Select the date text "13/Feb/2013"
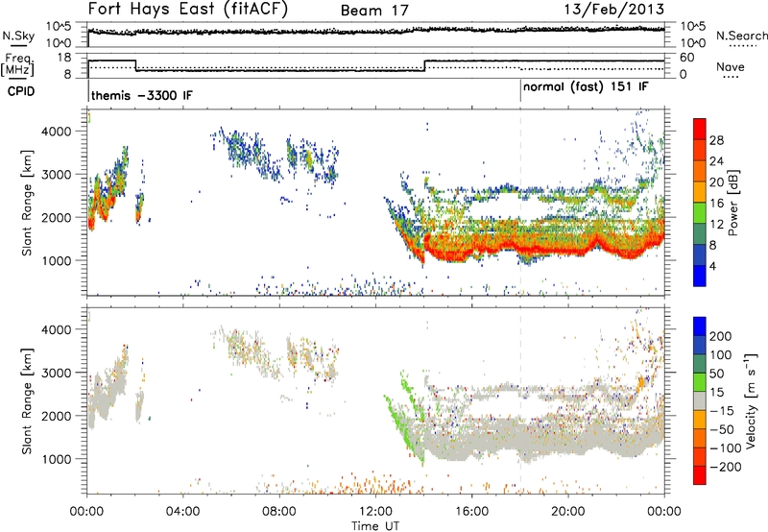The width and height of the screenshot is (768, 532). [x=614, y=10]
